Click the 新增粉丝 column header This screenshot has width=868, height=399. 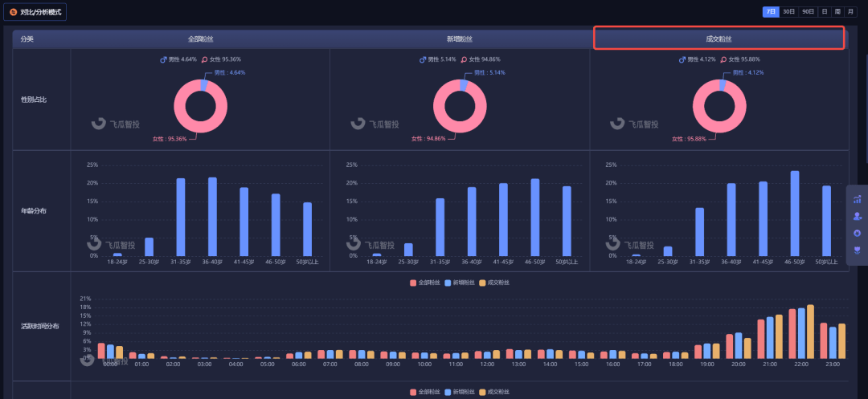[x=460, y=39]
